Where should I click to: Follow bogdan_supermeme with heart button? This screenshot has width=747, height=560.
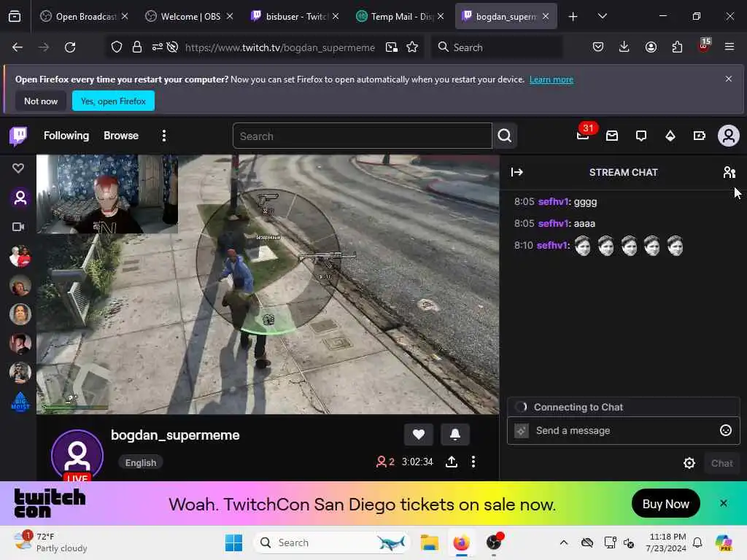click(x=418, y=435)
